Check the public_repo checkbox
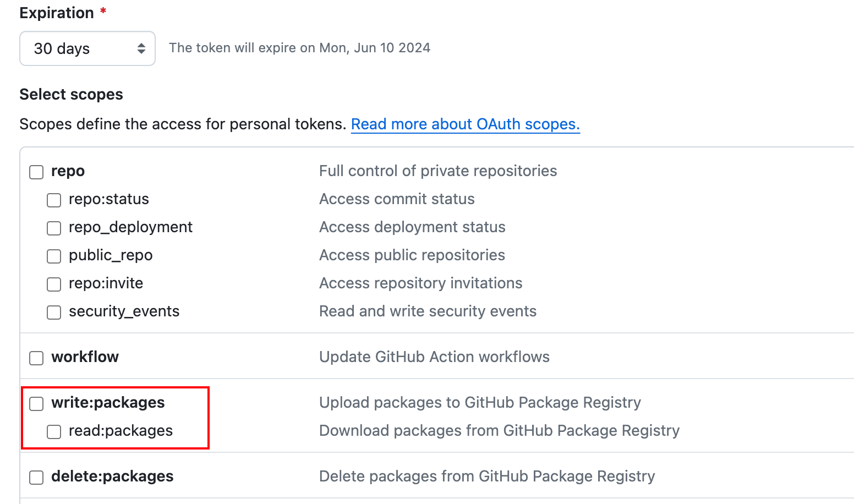Image resolution: width=854 pixels, height=504 pixels. click(x=53, y=256)
